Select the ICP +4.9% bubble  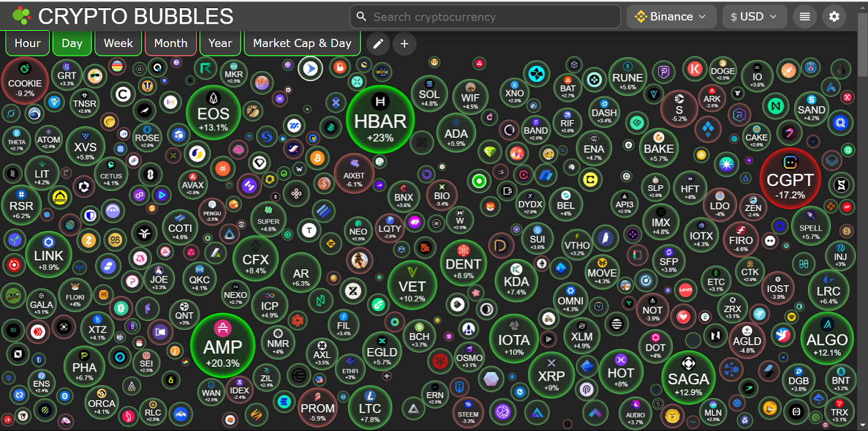click(x=270, y=306)
